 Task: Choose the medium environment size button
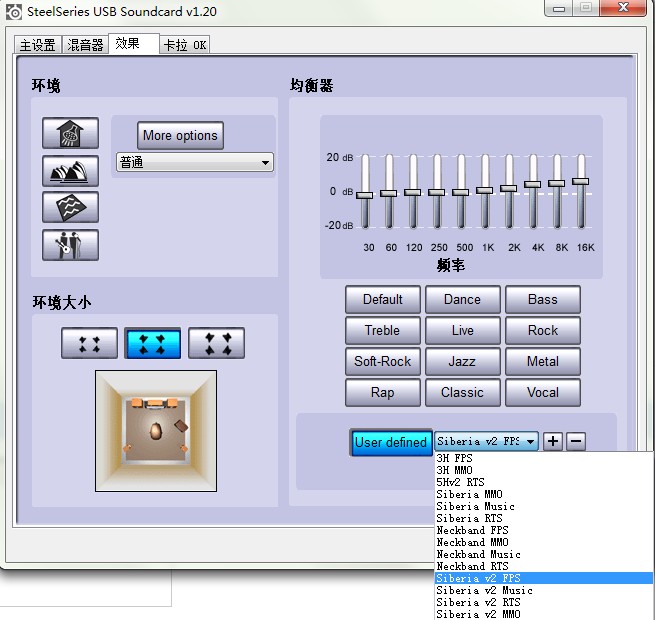pyautogui.click(x=152, y=343)
